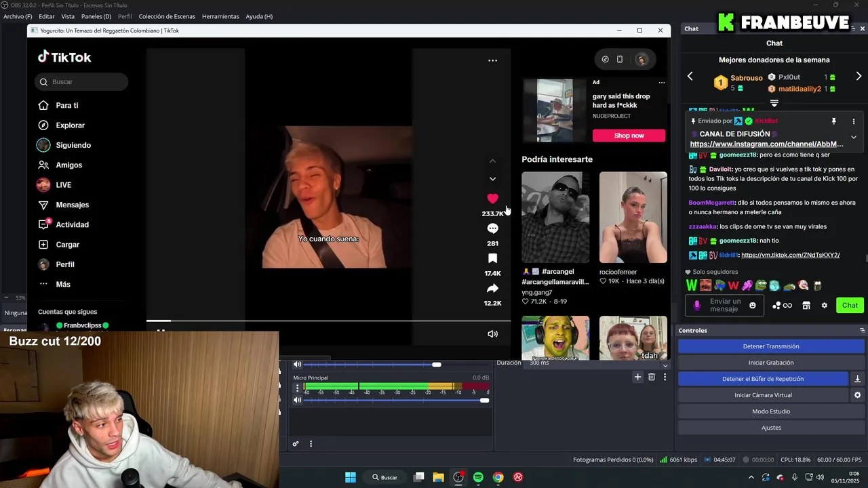Click Detener el Búfer de Repetición

click(763, 379)
